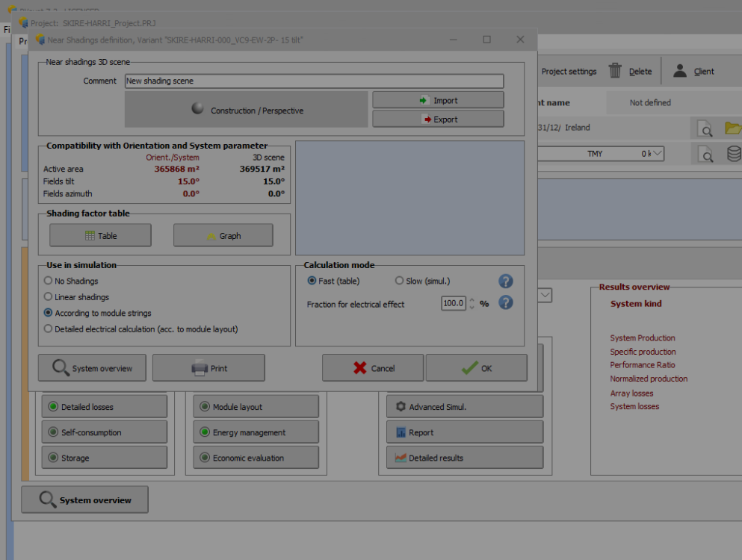742x560 pixels.
Task: Open the Construction / Perspective 3D editor
Action: tap(247, 110)
